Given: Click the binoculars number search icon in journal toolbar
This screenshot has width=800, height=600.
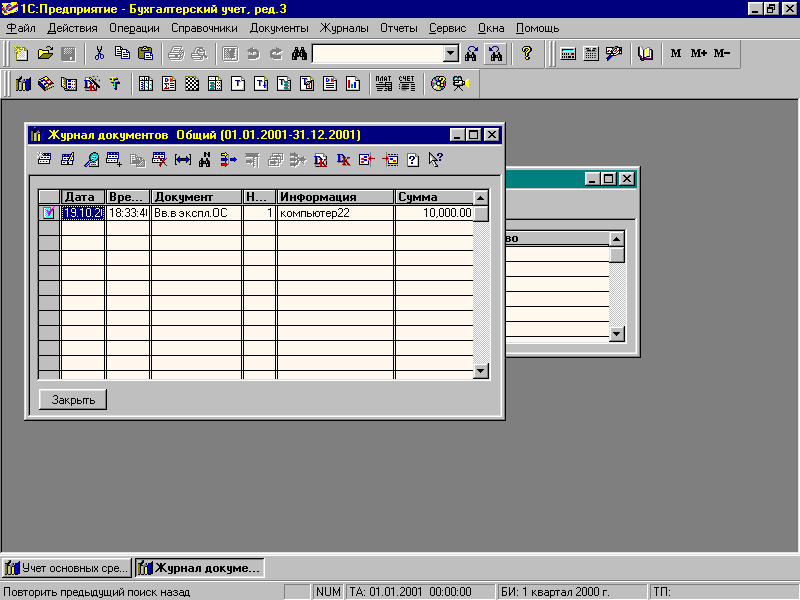Looking at the screenshot, I should click(205, 160).
